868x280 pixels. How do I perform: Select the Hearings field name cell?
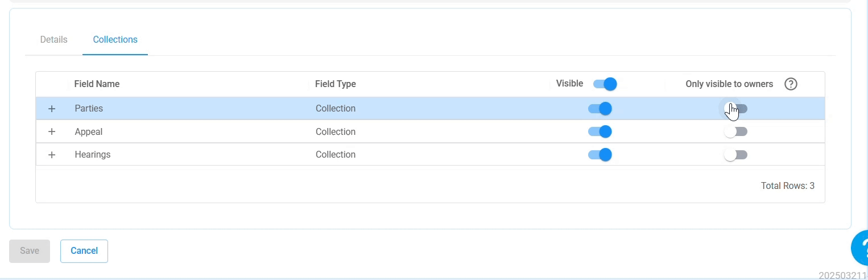(93, 155)
